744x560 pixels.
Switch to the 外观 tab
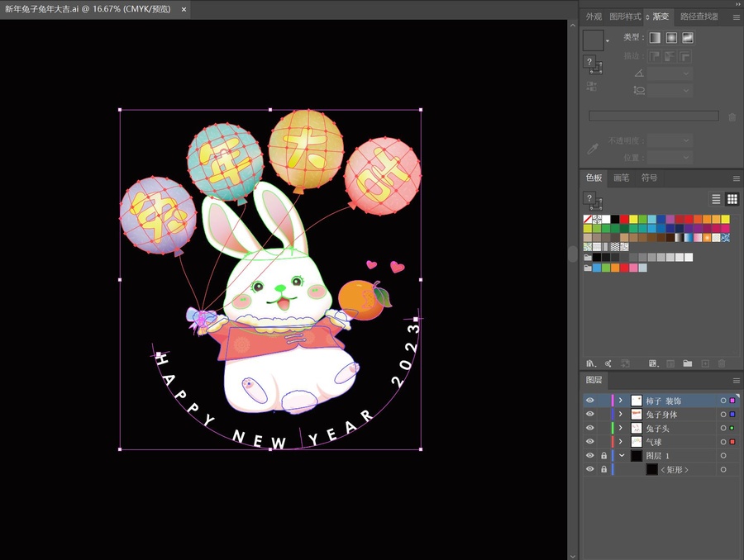[x=594, y=17]
